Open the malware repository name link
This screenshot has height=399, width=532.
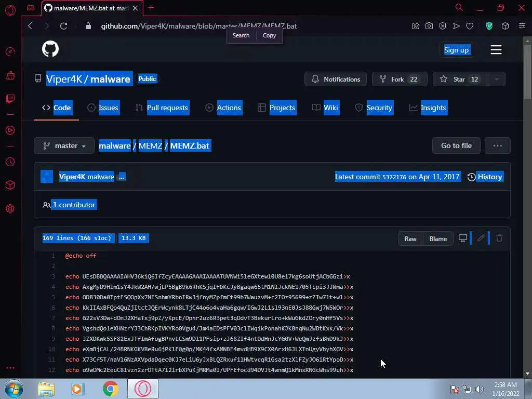pos(110,79)
